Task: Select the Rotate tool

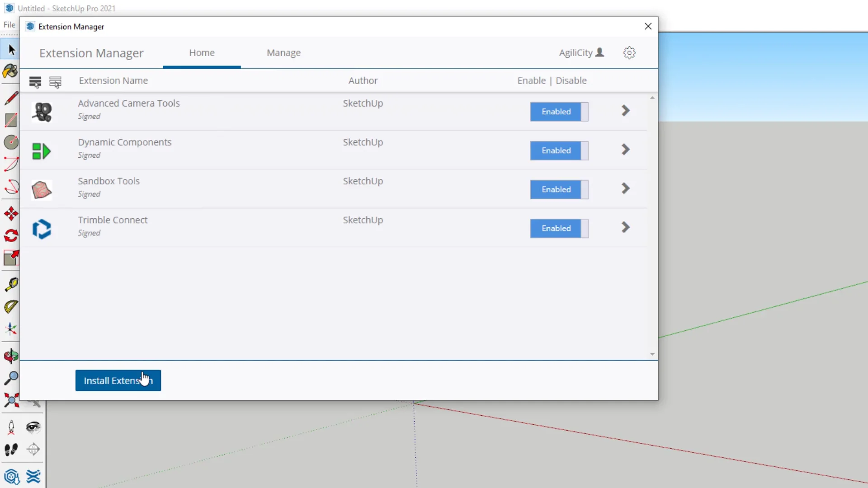Action: pos(10,235)
